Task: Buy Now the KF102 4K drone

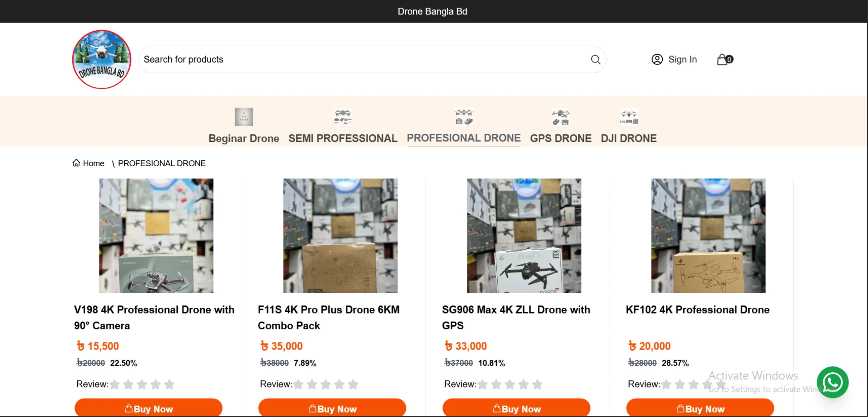Action: (700, 408)
